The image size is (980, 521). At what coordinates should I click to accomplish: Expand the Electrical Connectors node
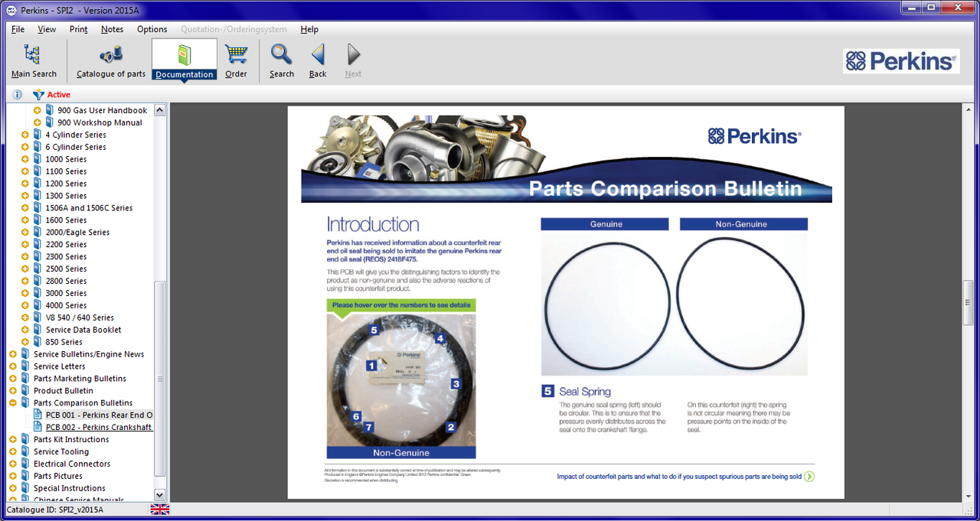13,464
